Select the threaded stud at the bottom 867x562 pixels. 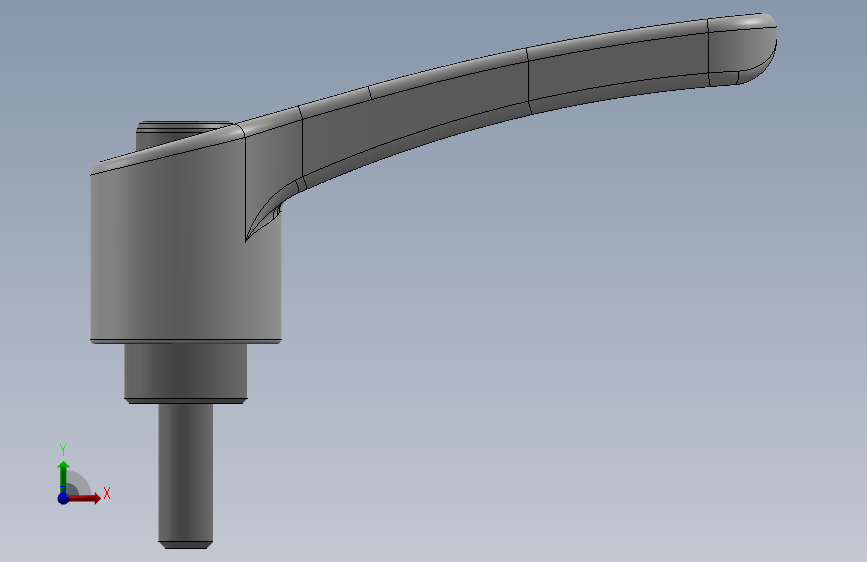(x=186, y=476)
